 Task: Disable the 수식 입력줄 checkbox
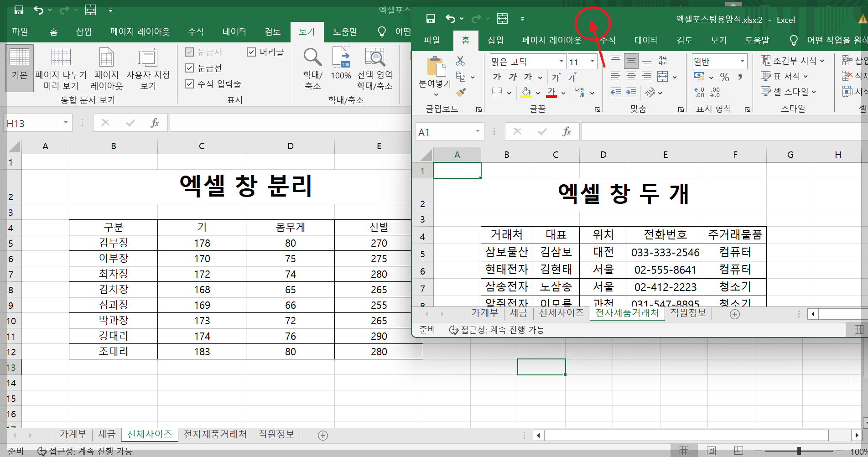[x=189, y=84]
